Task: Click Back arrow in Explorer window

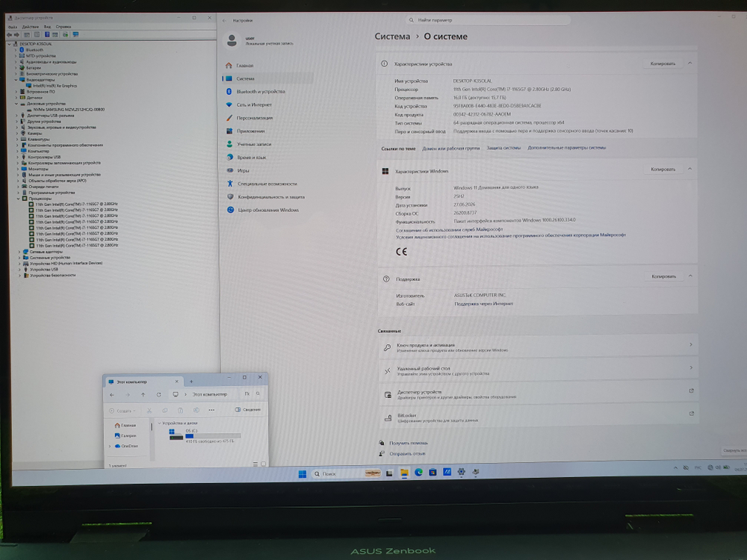Action: click(112, 394)
